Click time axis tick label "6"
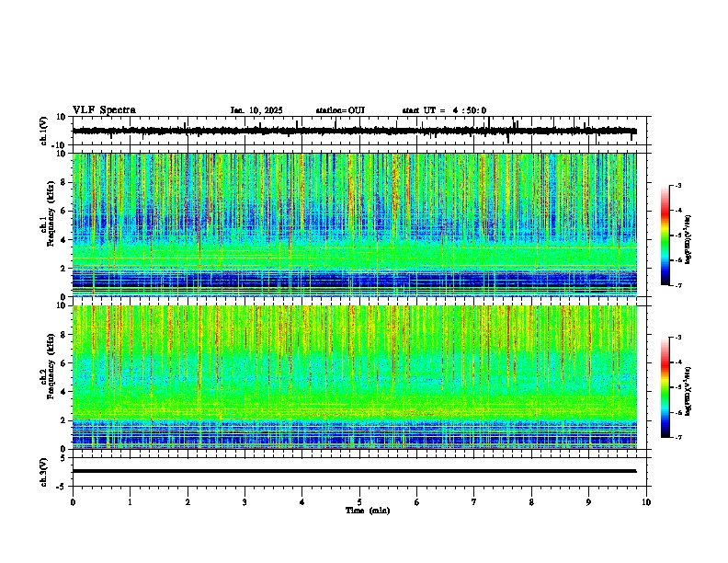 (x=417, y=502)
